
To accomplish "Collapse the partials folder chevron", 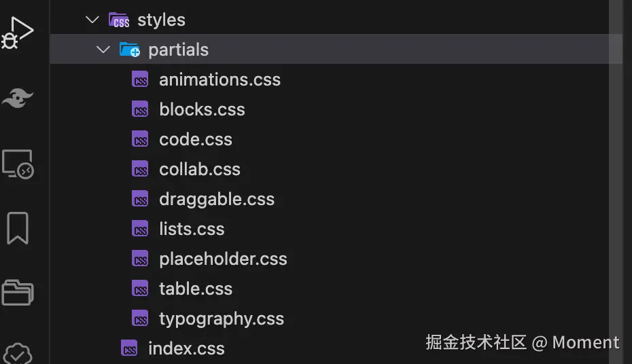I will coord(103,50).
